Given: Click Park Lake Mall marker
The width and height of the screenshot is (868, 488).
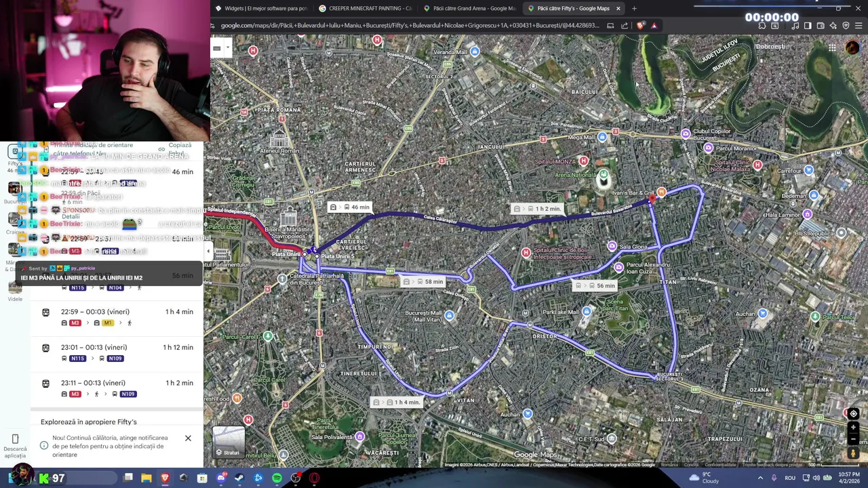Looking at the screenshot, I should coord(587,312).
